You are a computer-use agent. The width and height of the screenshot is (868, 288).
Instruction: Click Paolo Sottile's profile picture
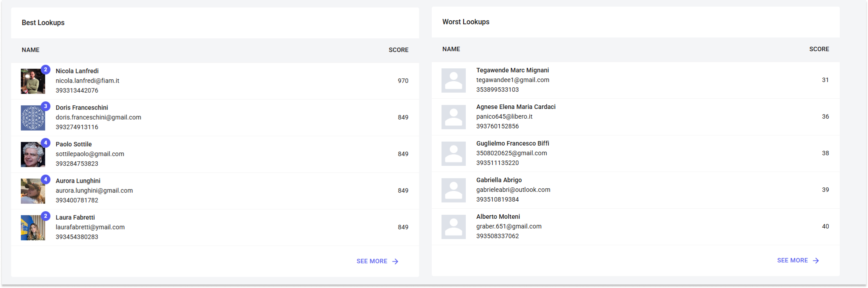(33, 155)
